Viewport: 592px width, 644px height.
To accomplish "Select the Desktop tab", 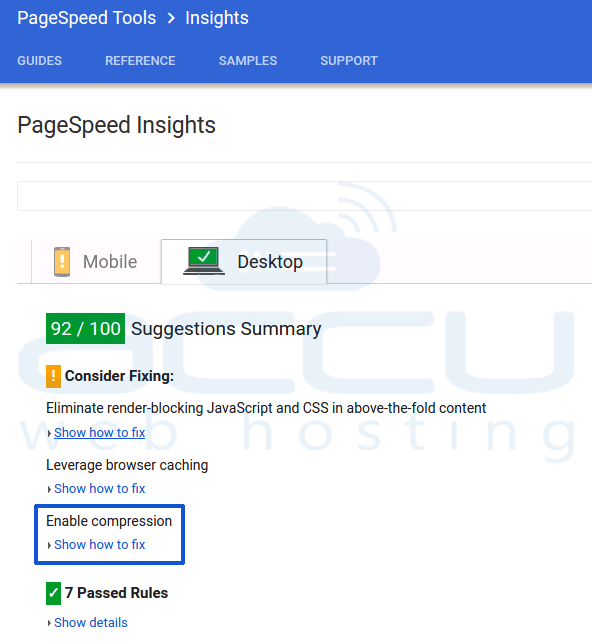I will coord(244,262).
